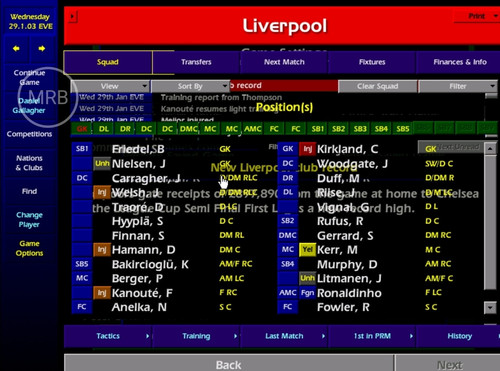Expand the Training menu

[x=196, y=336]
